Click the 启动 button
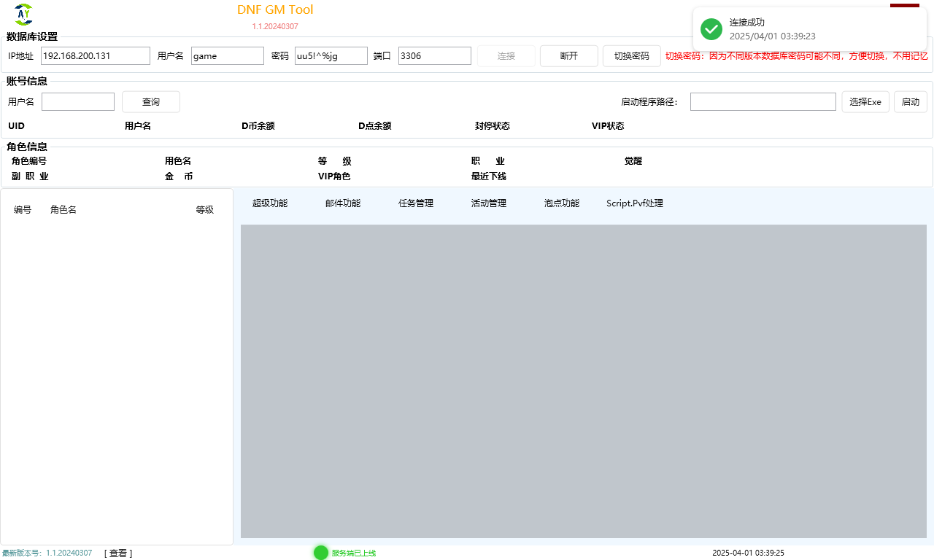Viewport: 934px width, 560px height. click(911, 102)
